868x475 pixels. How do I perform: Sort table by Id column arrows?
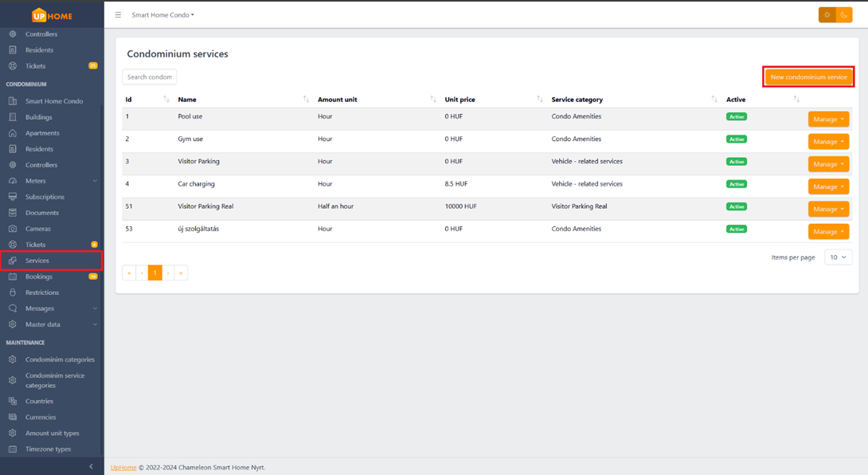[x=166, y=100]
